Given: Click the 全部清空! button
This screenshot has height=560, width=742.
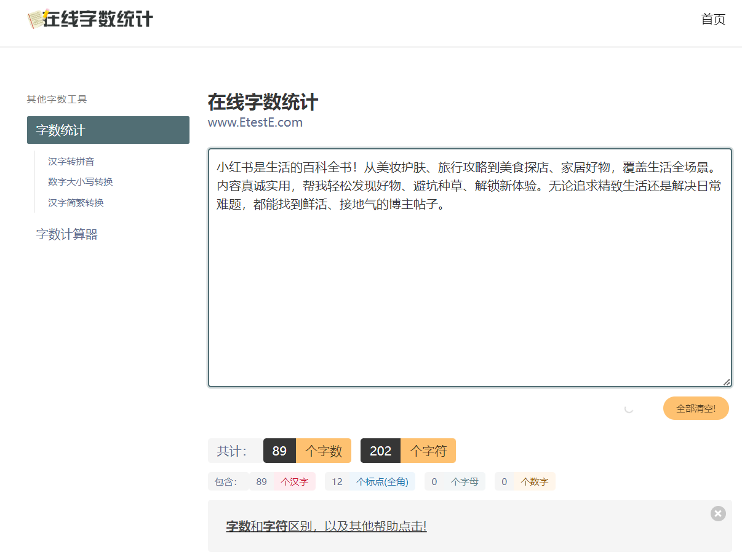Looking at the screenshot, I should tap(696, 408).
